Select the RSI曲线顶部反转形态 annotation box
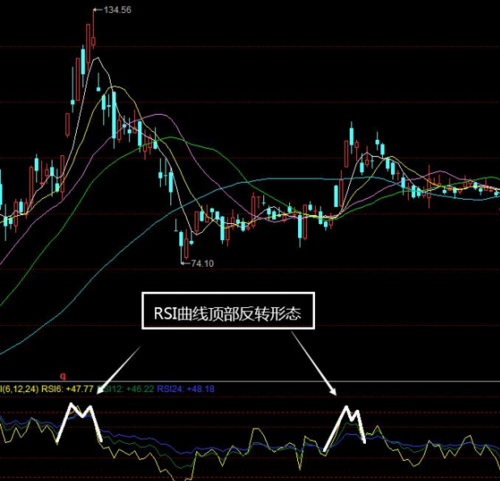Viewport: 500px width, 481px height. click(x=228, y=311)
